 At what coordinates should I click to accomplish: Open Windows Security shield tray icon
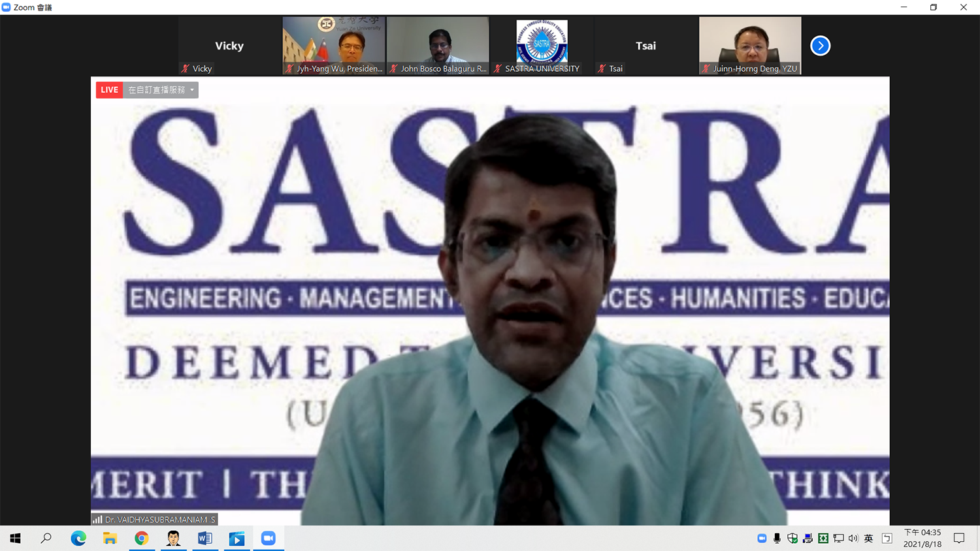[x=792, y=539]
